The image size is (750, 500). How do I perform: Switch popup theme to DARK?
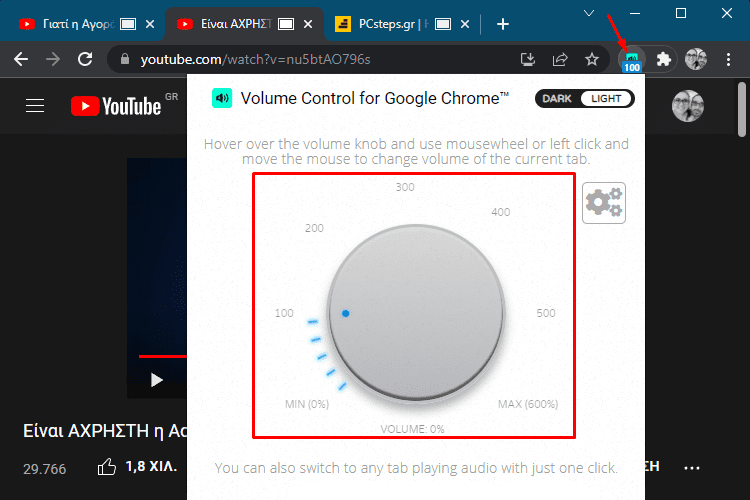(557, 99)
